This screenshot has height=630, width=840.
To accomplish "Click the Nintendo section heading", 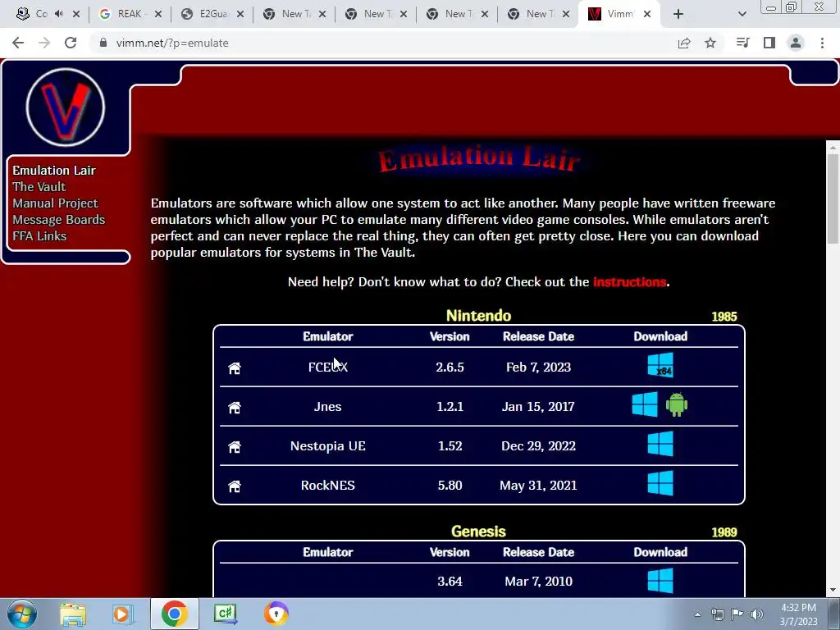I will (478, 316).
